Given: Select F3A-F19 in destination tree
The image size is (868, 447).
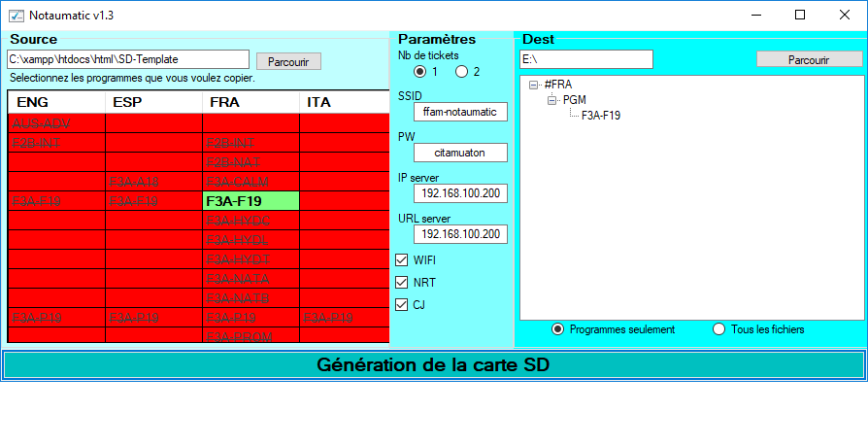Looking at the screenshot, I should pos(601,116).
